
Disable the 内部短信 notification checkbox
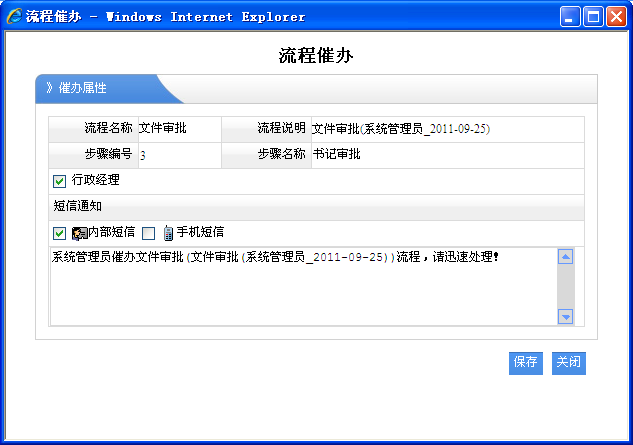click(59, 233)
